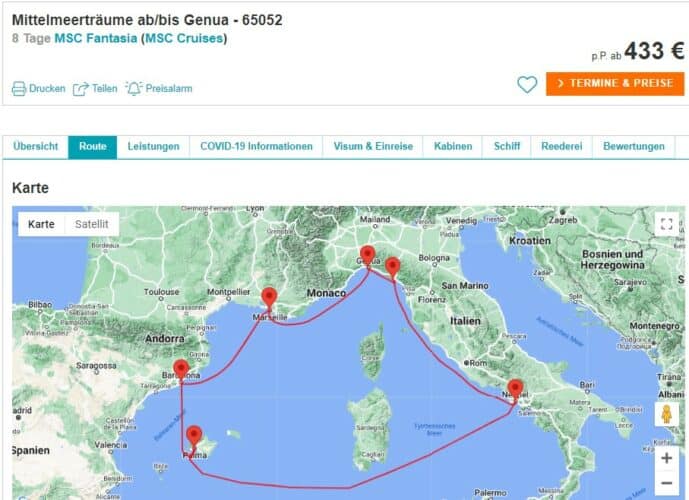The height and width of the screenshot is (500, 689).
Task: Zoom in on the map
Action: [x=666, y=458]
